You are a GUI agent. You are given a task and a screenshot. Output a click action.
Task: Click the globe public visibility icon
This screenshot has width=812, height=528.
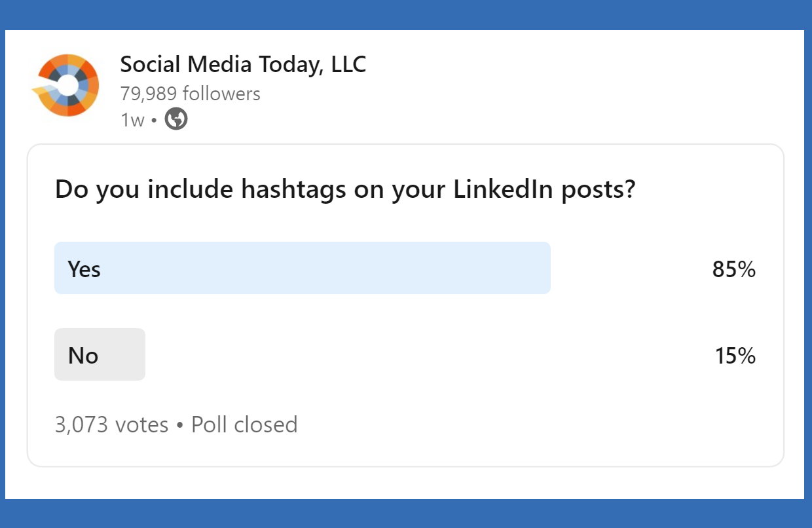(176, 119)
